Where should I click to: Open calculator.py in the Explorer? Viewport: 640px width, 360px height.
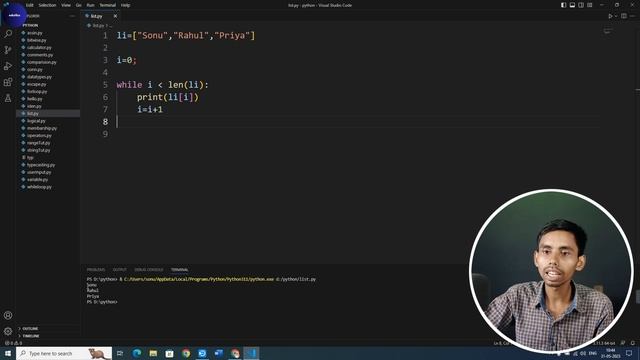[39, 47]
